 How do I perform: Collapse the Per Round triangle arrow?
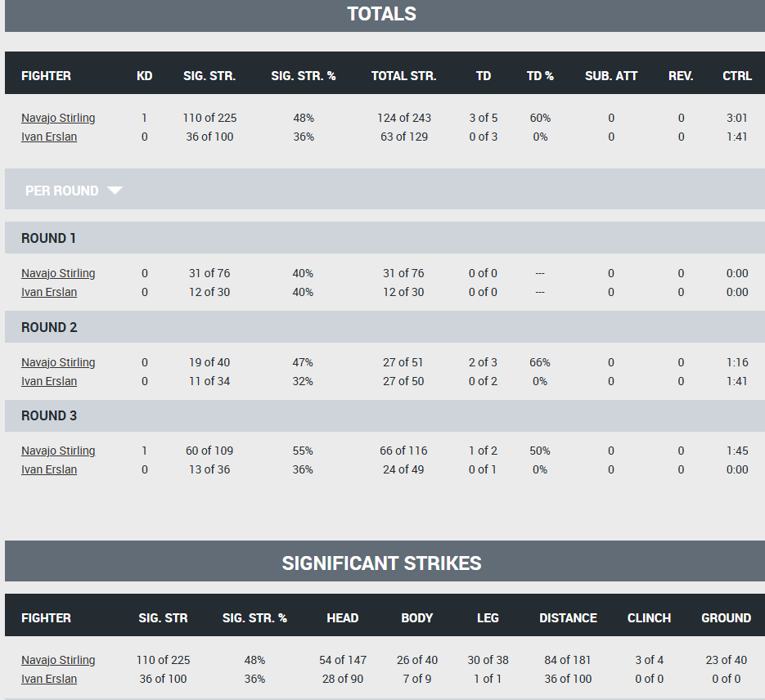coord(115,191)
